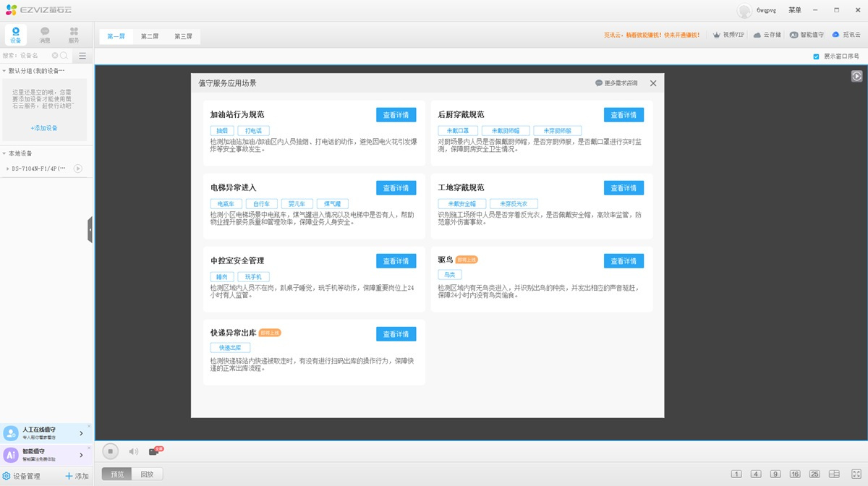This screenshot has width=868, height=486.
Task: Open the 消息 messages icon
Action: pos(45,35)
